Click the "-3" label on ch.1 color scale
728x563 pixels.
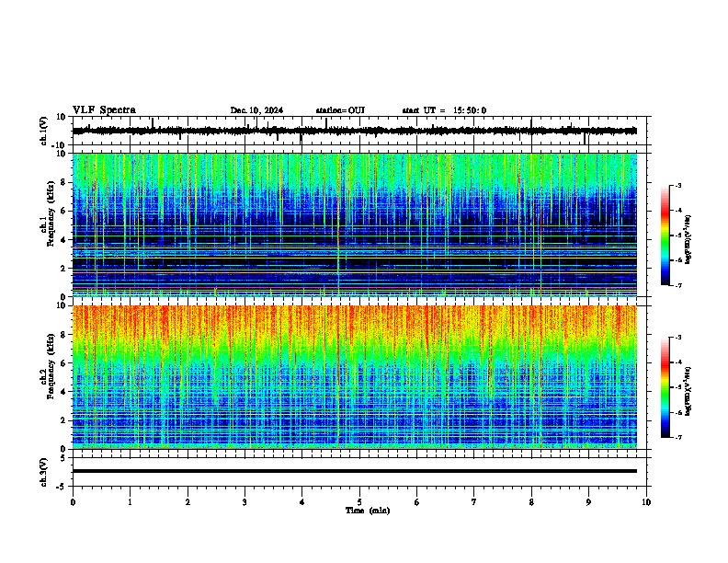click(677, 185)
